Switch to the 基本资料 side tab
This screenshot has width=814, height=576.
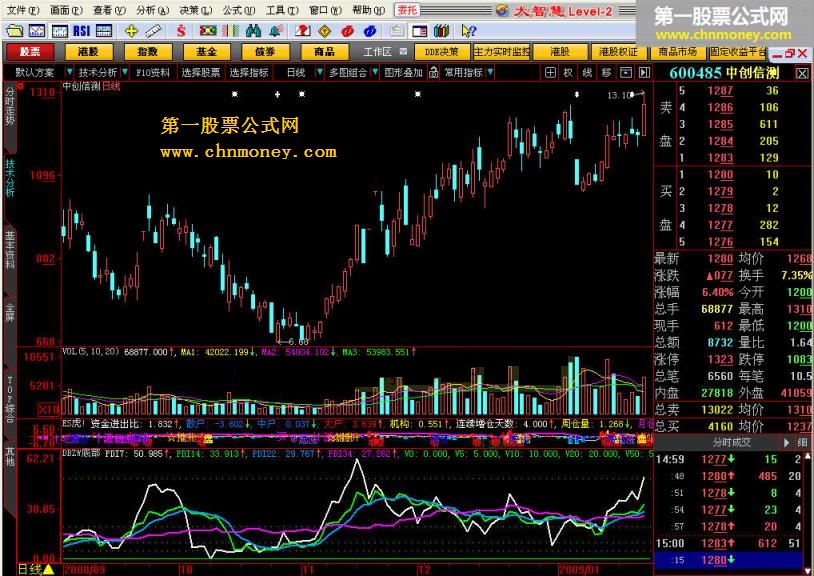10,250
